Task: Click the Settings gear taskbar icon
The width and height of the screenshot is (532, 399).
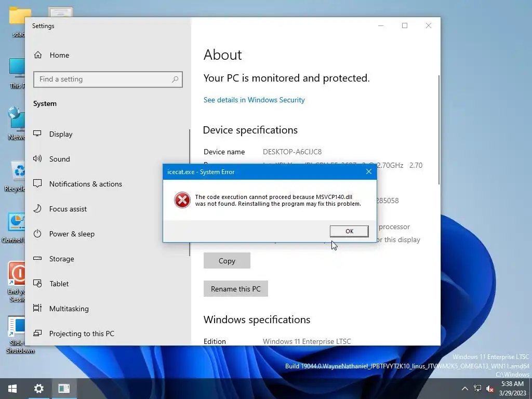Action: click(38, 389)
